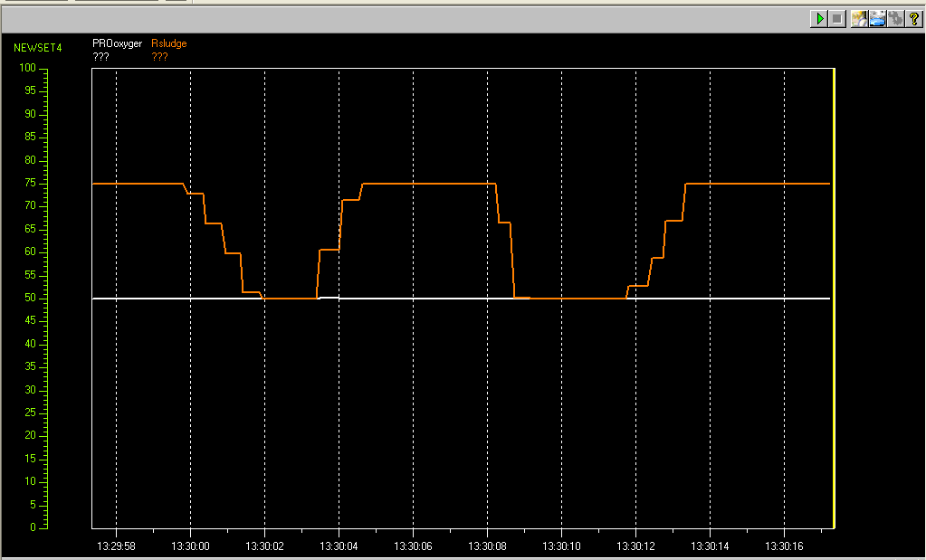
Task: Select the orange Rsludge pen label
Action: tap(169, 43)
